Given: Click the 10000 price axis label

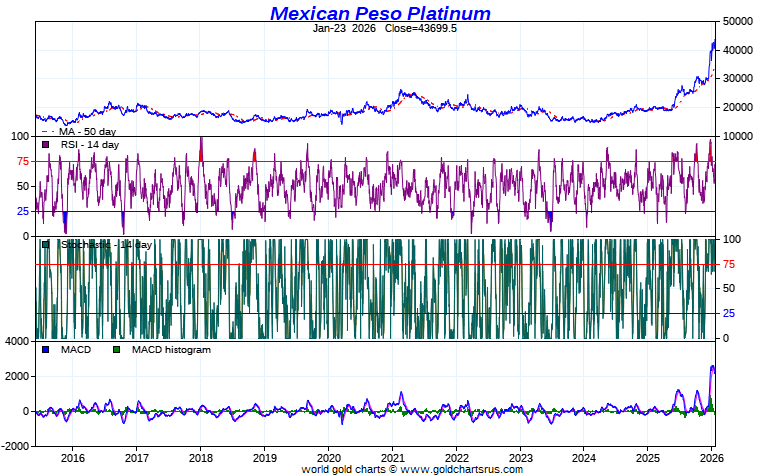Looking at the screenshot, I should pos(737,136).
